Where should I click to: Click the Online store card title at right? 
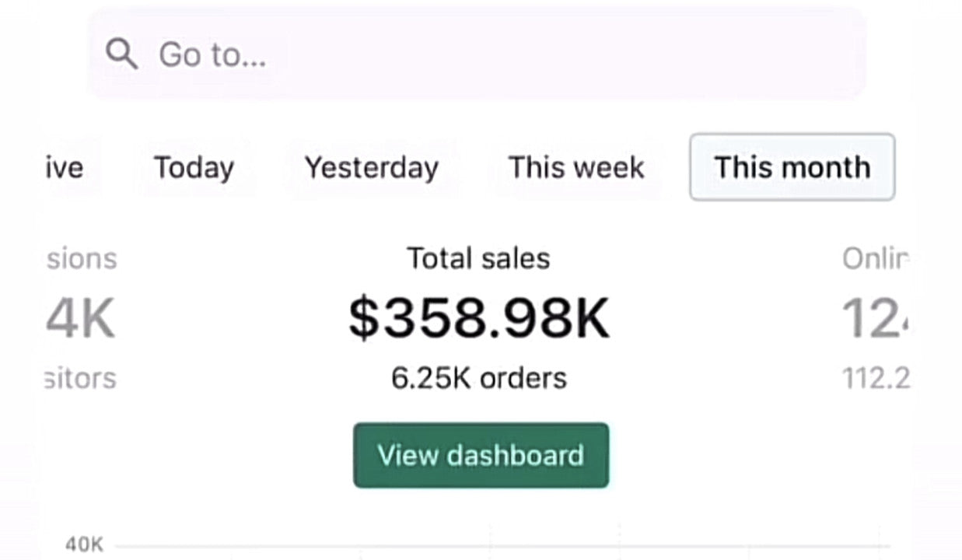[875, 258]
